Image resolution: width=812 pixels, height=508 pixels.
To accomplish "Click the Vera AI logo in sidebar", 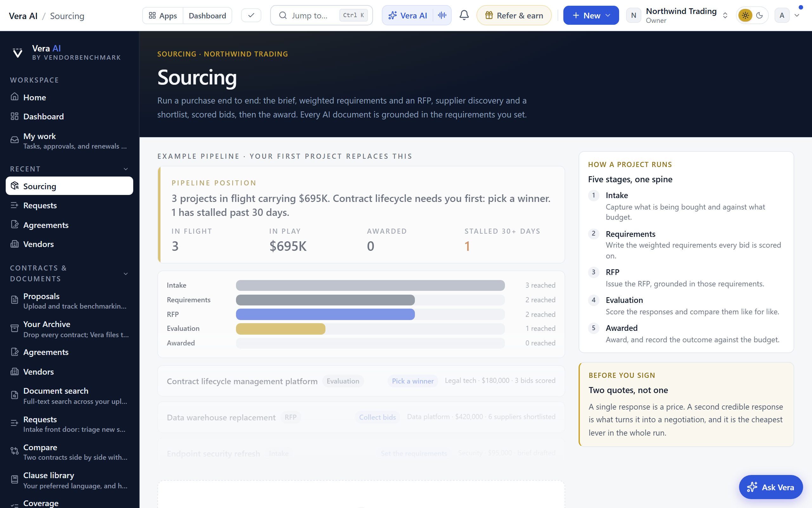I will pos(17,53).
